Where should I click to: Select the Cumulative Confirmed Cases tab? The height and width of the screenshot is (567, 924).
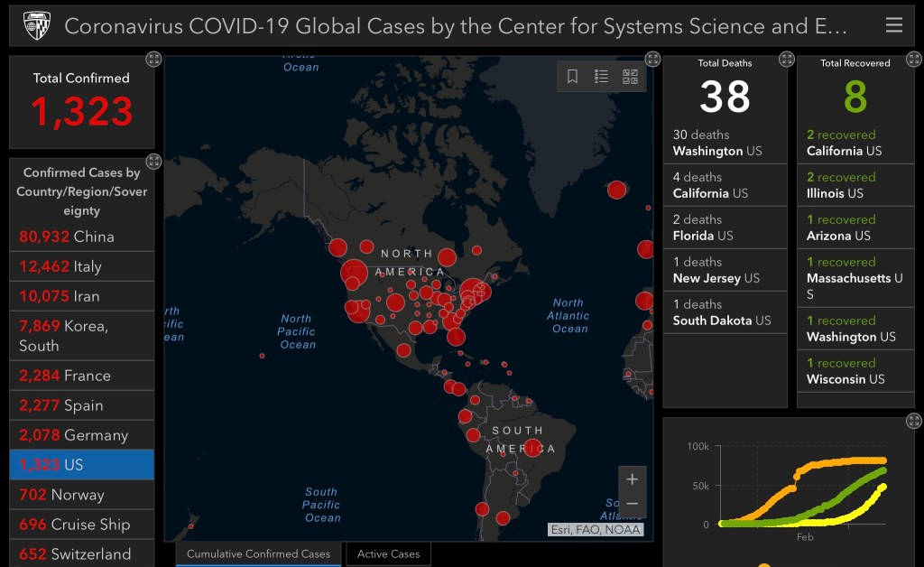coord(258,553)
